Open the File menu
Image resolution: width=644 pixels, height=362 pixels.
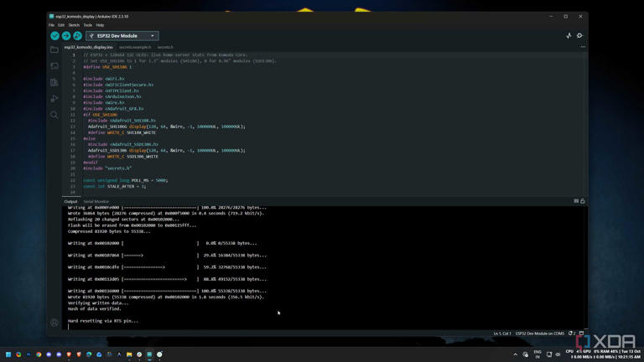pos(51,25)
